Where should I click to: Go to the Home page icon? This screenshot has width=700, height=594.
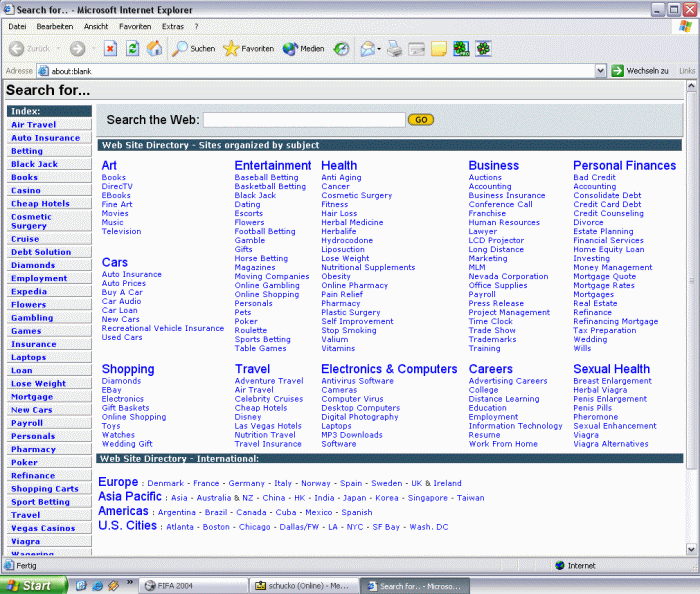tap(154, 48)
